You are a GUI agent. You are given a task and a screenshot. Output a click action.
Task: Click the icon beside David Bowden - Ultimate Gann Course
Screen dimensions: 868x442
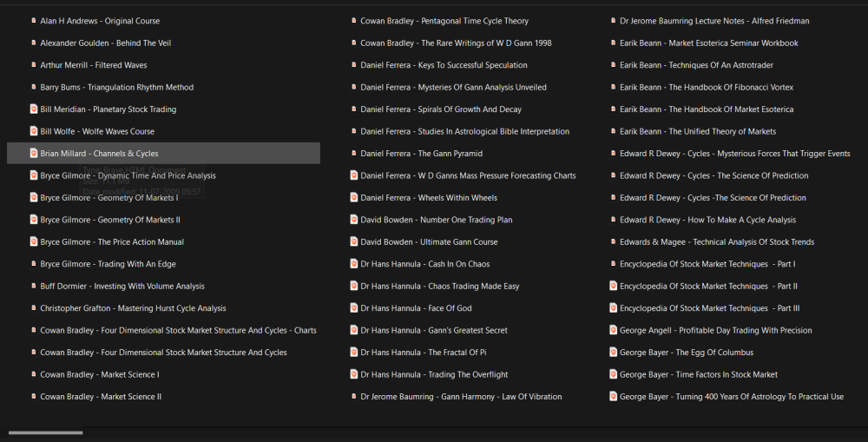tap(354, 242)
